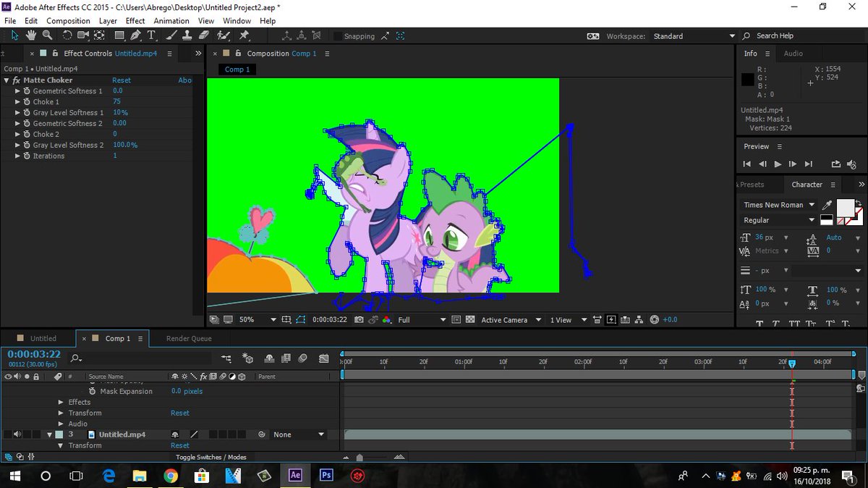This screenshot has height=488, width=868.
Task: Open the Composition menu
Action: click(68, 21)
